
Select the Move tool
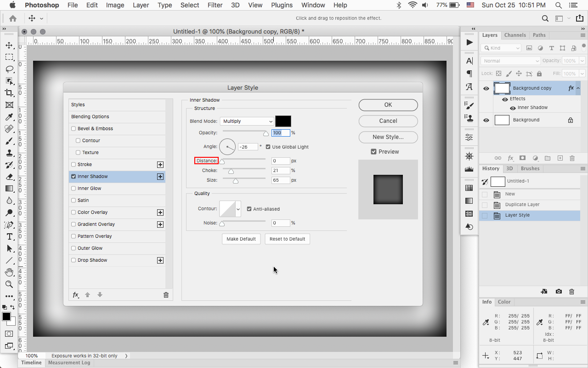pos(9,45)
